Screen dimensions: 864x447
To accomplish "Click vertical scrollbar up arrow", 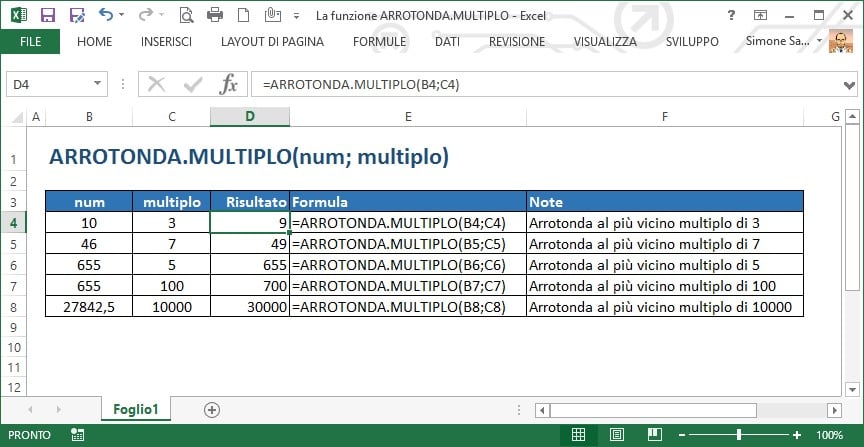I will [852, 116].
